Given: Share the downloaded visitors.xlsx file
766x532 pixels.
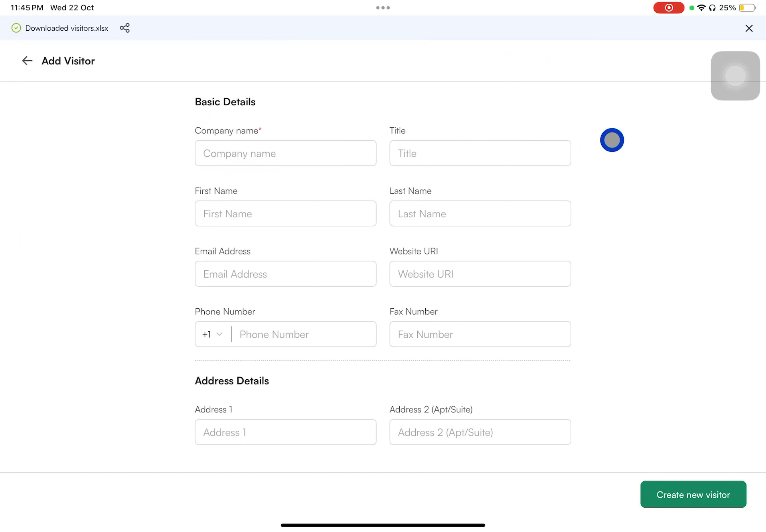Looking at the screenshot, I should (x=124, y=28).
